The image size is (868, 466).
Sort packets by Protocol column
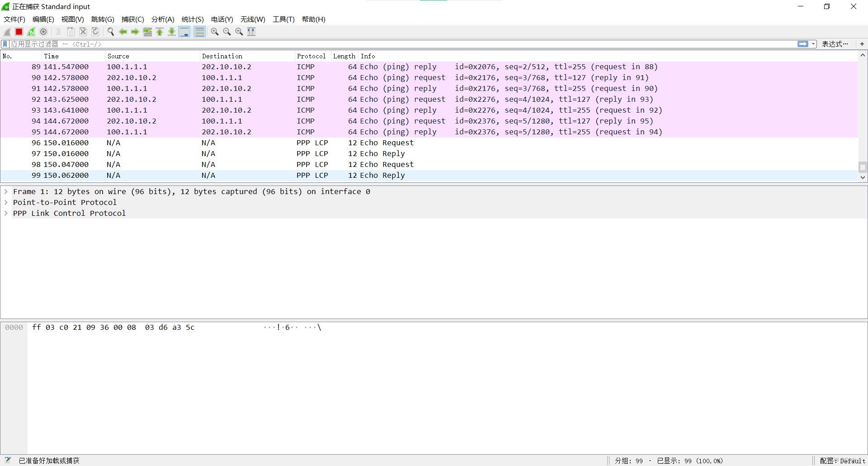(313, 56)
